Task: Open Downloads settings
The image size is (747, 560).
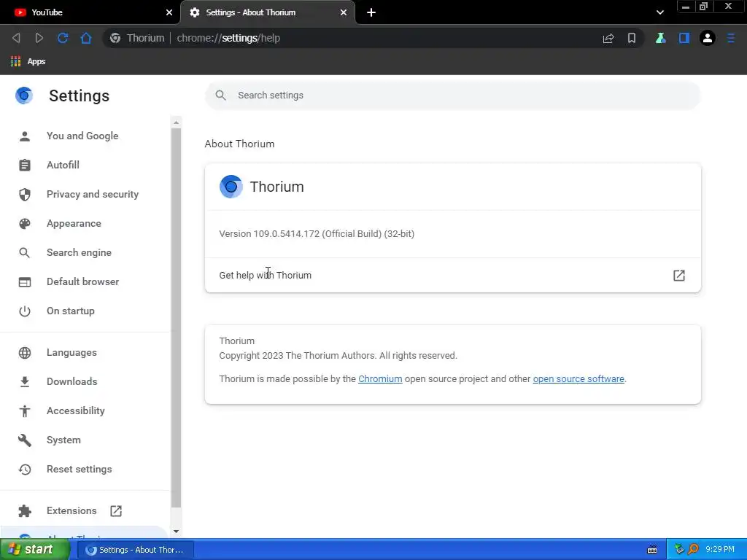Action: click(x=72, y=382)
